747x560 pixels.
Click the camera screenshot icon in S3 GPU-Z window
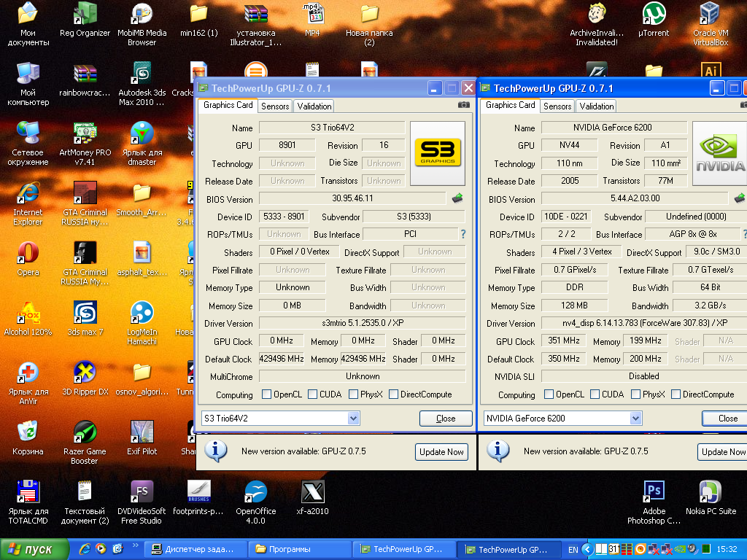tap(463, 105)
